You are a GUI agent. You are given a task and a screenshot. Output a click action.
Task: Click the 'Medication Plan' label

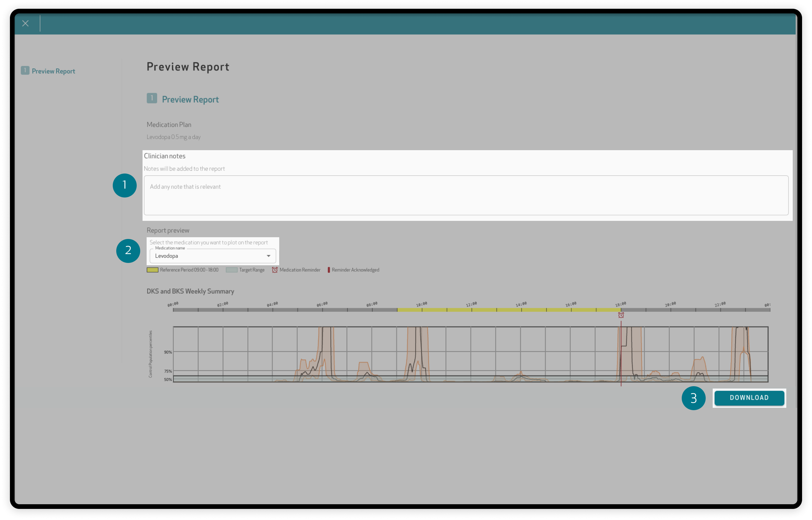169,125
